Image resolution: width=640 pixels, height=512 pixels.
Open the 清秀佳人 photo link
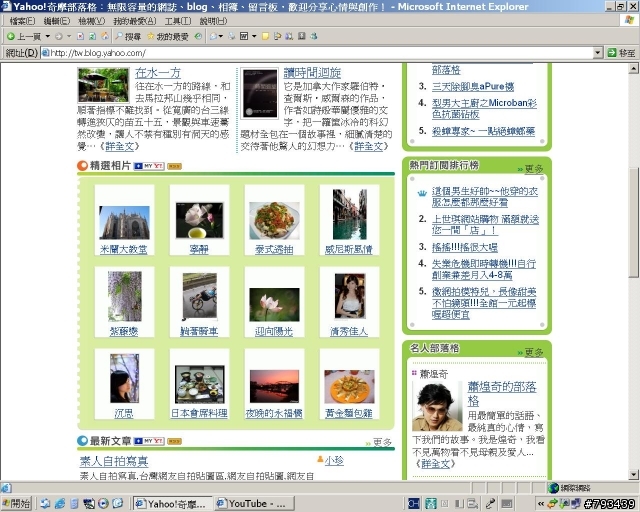point(349,332)
